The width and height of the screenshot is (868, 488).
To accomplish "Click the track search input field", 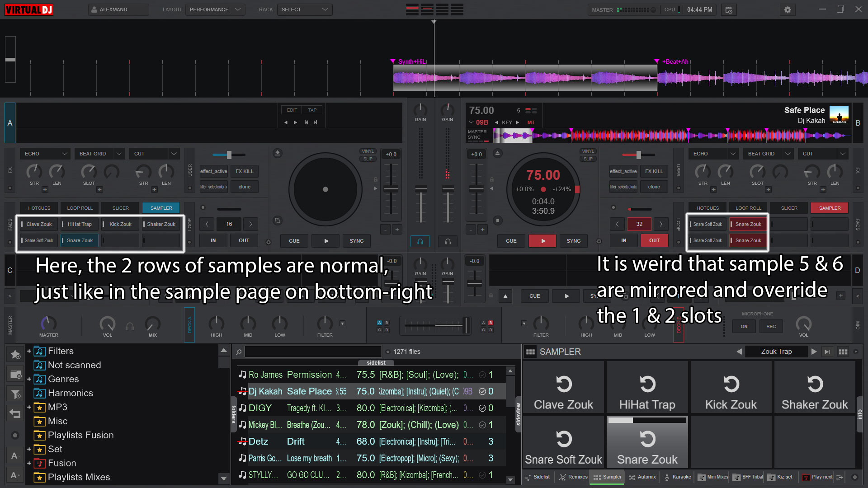I will pyautogui.click(x=313, y=352).
